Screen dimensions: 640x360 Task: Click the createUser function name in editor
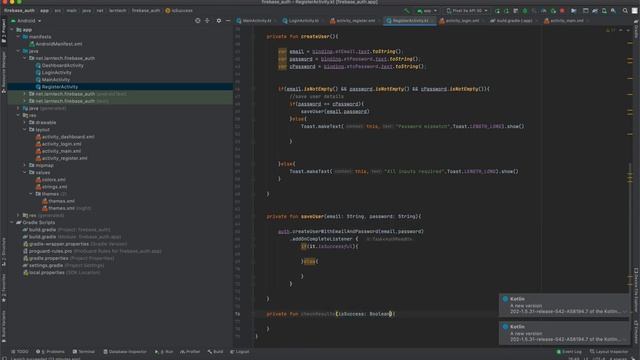315,36
